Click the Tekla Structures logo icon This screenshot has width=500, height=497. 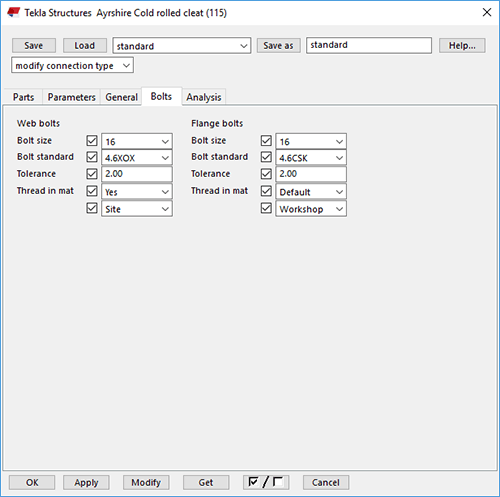(x=14, y=13)
